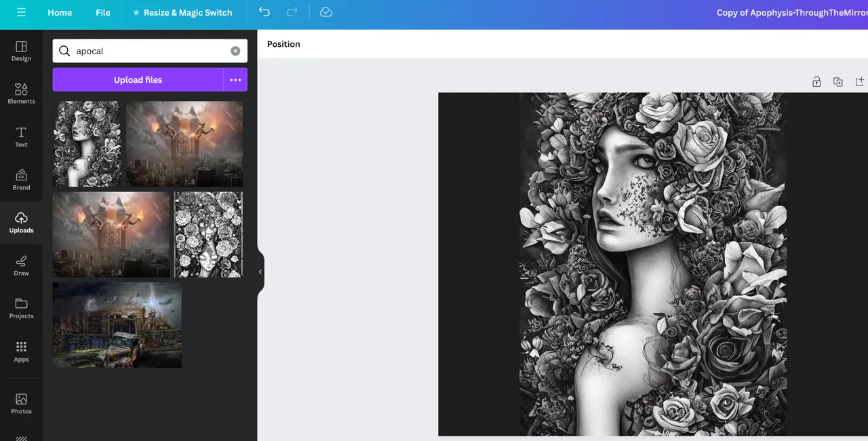This screenshot has width=868, height=441.
Task: Open the Projects side panel
Action: tap(21, 309)
